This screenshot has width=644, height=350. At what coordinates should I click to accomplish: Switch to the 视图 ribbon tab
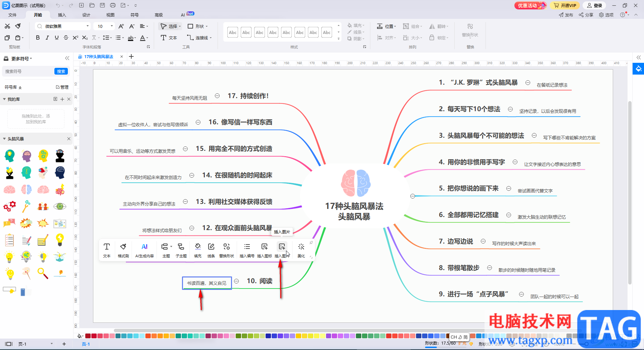point(110,15)
